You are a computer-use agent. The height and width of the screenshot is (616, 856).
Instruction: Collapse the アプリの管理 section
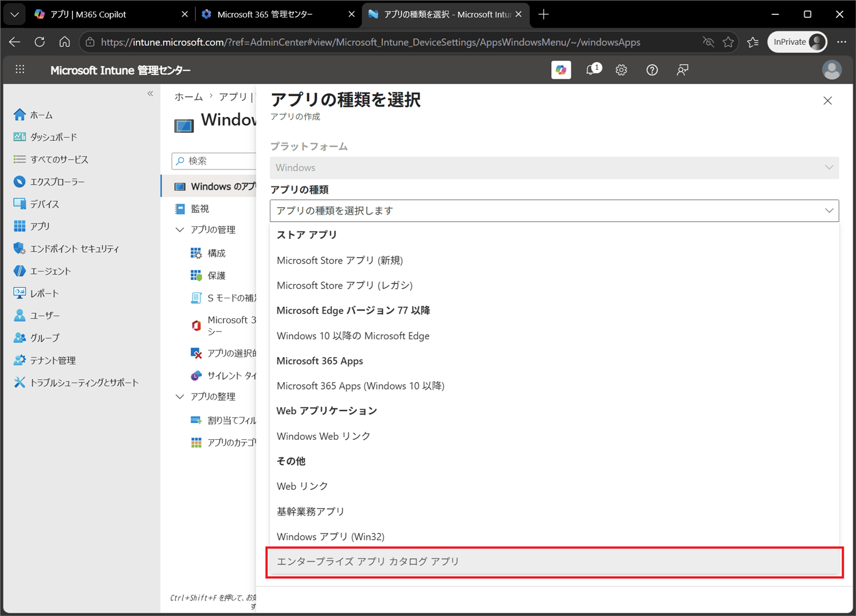pos(180,229)
